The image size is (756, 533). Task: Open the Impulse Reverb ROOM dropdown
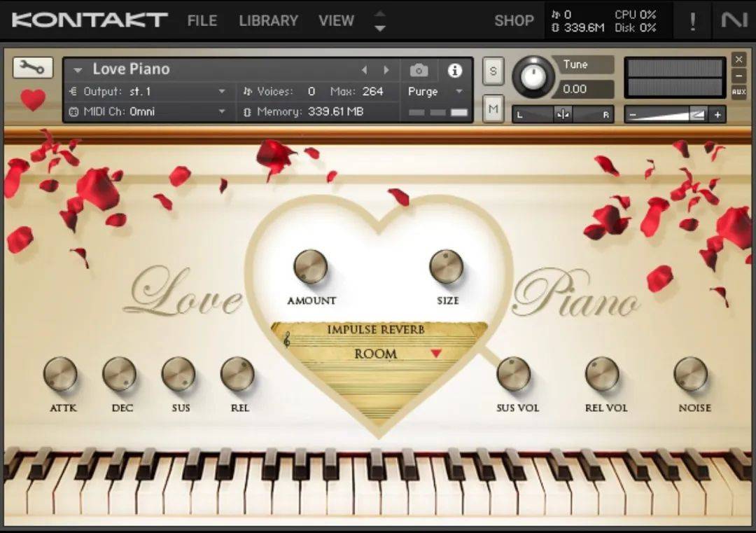coord(436,354)
